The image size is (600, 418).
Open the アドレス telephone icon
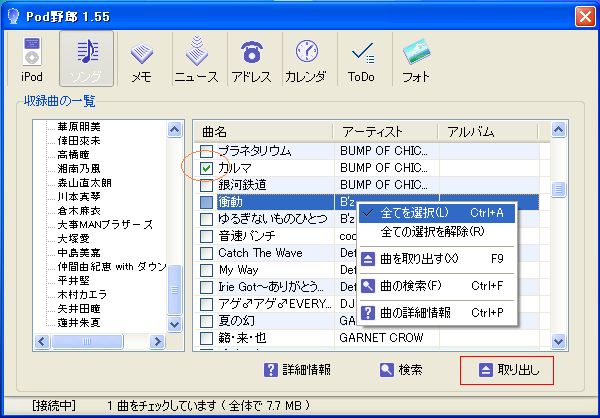[x=251, y=59]
